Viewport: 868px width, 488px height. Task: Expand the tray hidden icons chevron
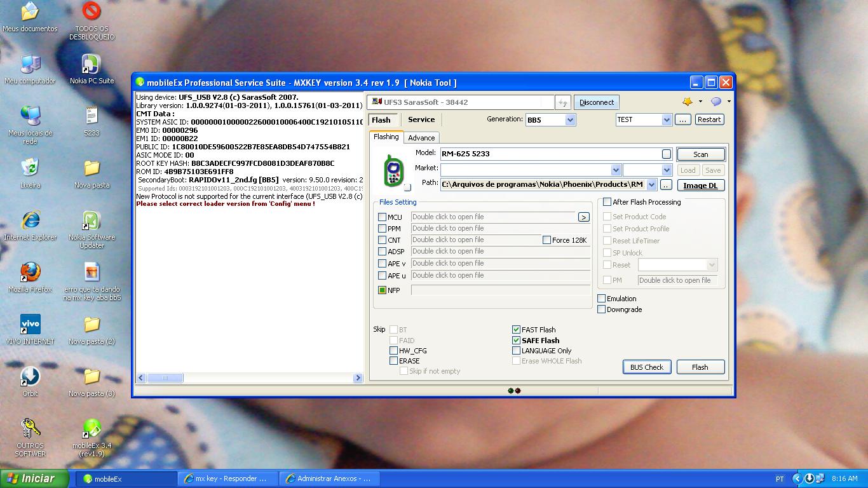click(797, 478)
